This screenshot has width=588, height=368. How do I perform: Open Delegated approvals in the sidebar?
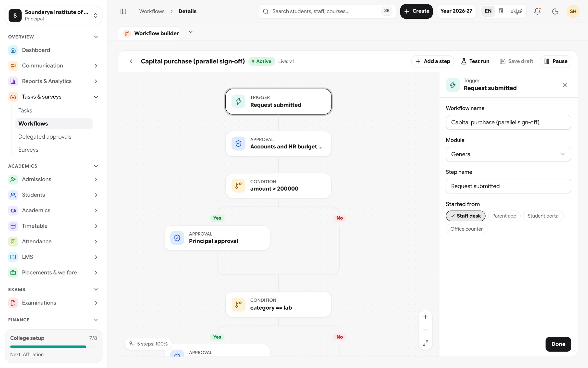tap(45, 137)
